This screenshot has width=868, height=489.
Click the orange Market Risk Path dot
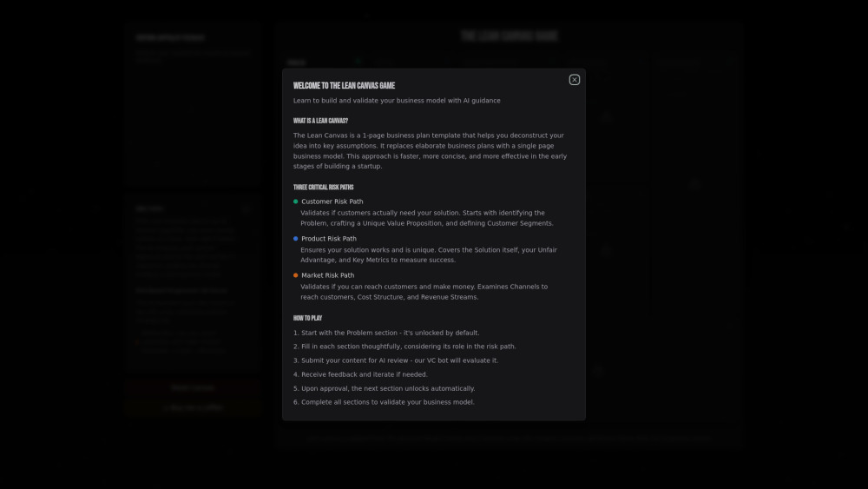click(295, 275)
